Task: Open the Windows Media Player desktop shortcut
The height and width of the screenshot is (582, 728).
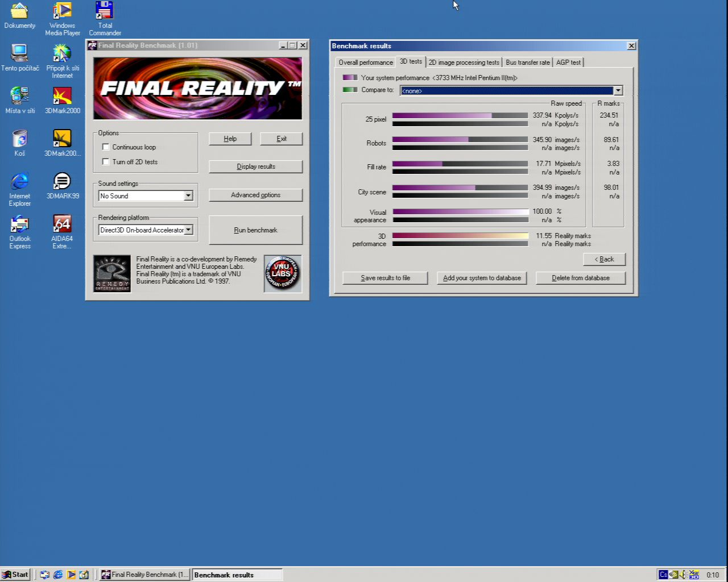Action: pos(62,19)
